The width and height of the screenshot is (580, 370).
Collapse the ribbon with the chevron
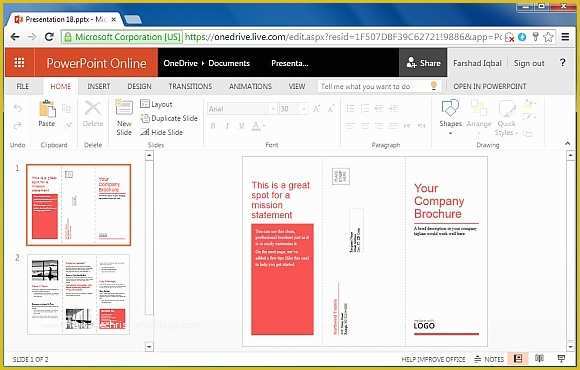(567, 143)
